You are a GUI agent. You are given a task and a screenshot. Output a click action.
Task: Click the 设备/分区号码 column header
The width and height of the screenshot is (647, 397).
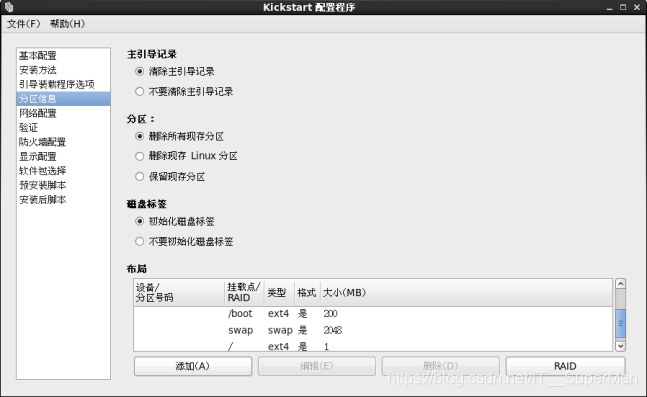[179, 293]
